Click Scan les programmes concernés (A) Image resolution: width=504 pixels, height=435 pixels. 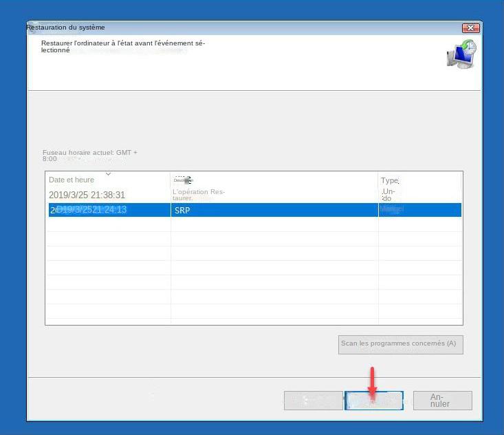400,345
